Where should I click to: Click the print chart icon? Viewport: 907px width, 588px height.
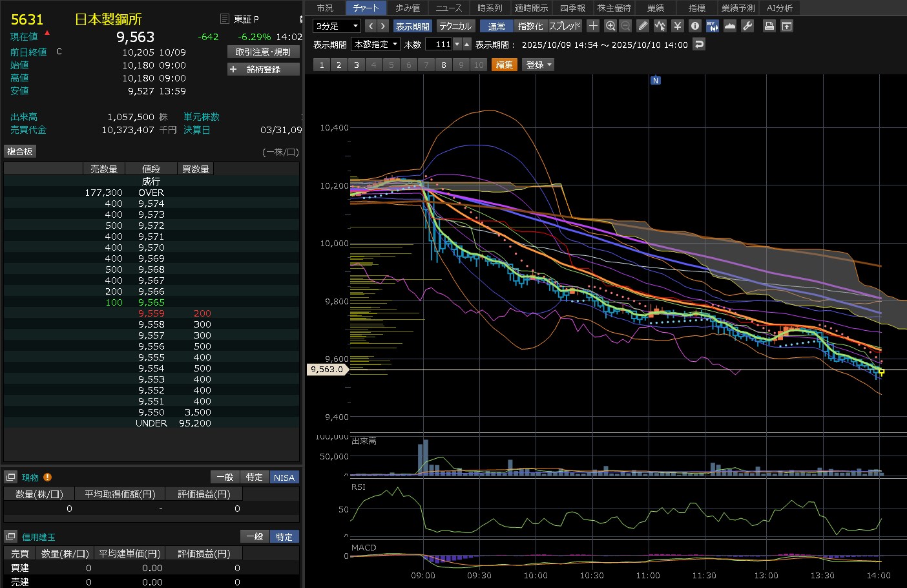[x=769, y=26]
